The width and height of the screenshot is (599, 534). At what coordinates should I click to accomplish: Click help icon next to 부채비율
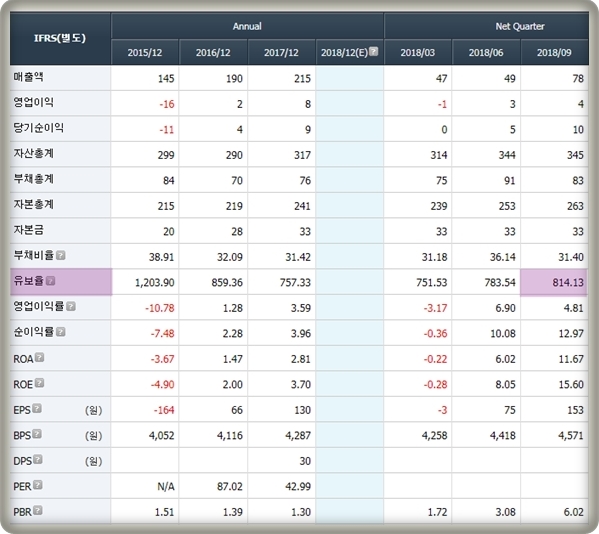click(x=61, y=255)
